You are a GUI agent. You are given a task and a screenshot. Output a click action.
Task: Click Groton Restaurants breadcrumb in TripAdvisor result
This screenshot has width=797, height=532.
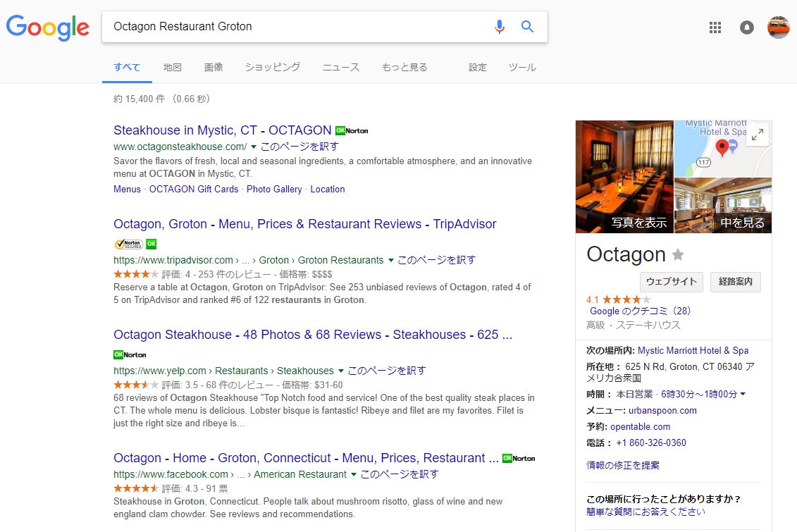point(340,260)
